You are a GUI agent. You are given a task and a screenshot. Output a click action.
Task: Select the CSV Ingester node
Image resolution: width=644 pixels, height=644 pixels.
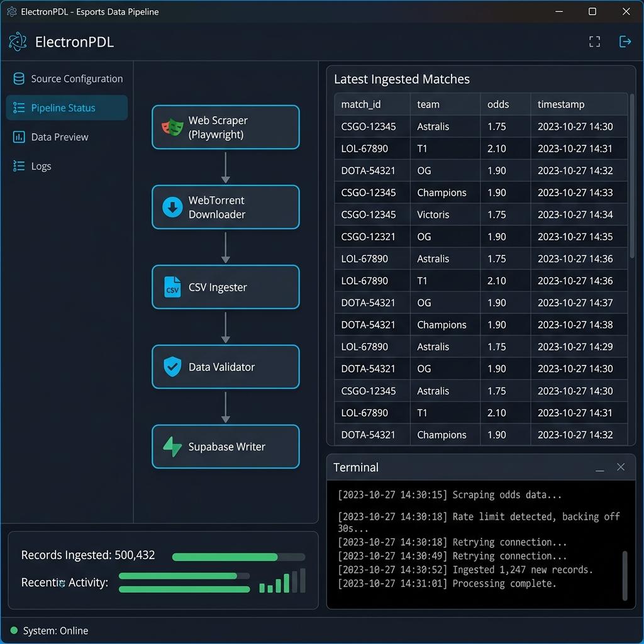tap(226, 287)
